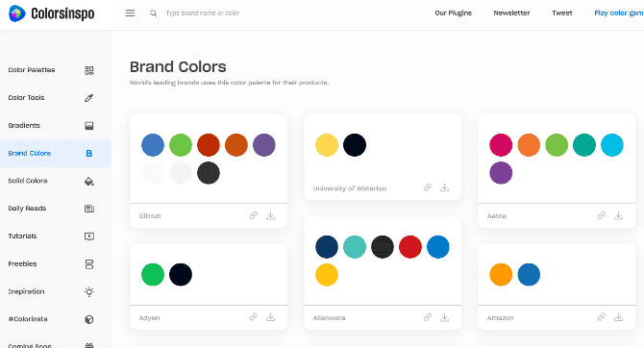This screenshot has width=644, height=348.
Task: Click the Solid Colors paint bucket icon
Action: tap(89, 181)
